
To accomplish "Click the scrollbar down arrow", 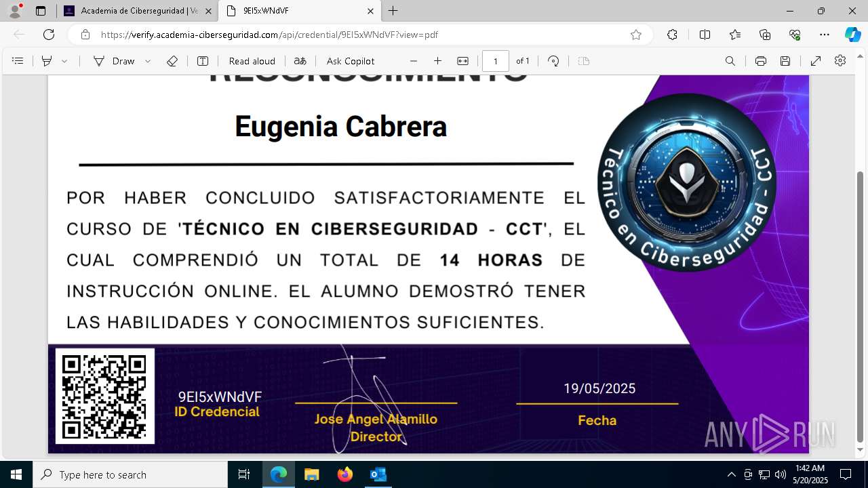I will click(861, 449).
